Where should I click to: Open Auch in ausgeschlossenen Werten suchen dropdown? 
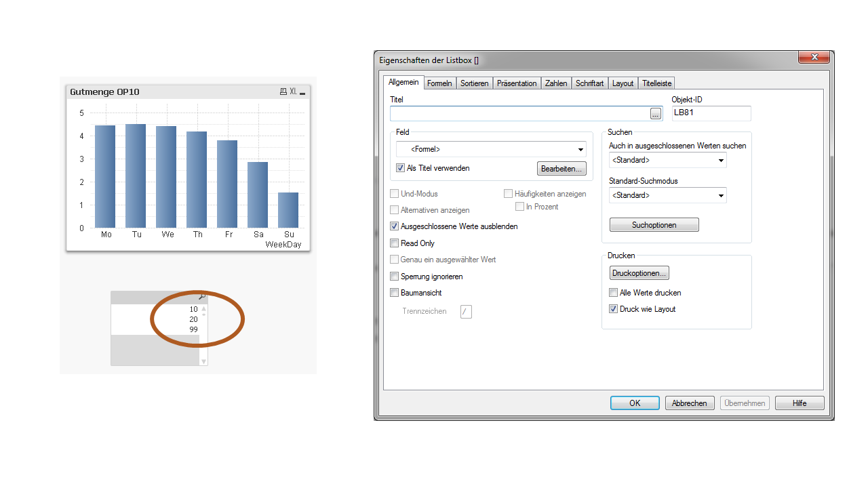[668, 160]
